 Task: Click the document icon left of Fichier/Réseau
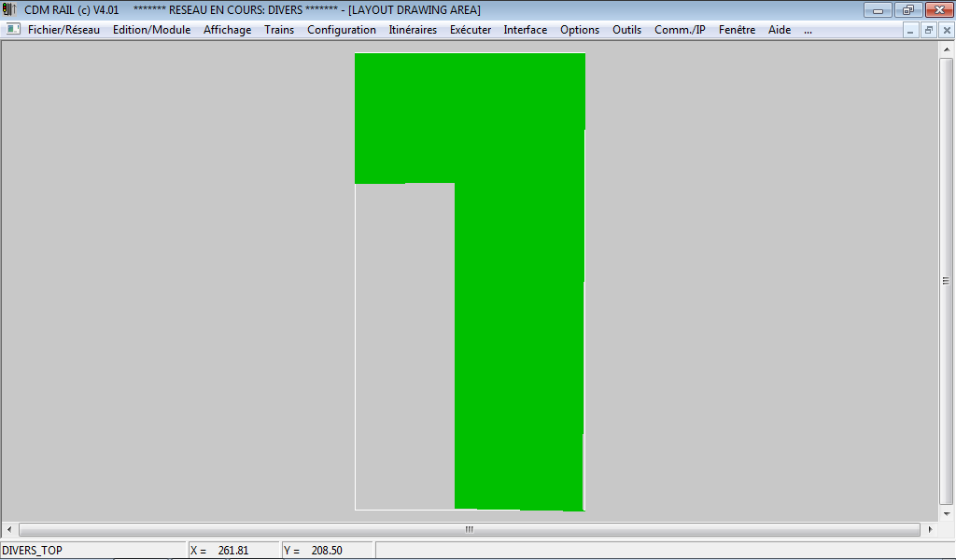pos(13,29)
